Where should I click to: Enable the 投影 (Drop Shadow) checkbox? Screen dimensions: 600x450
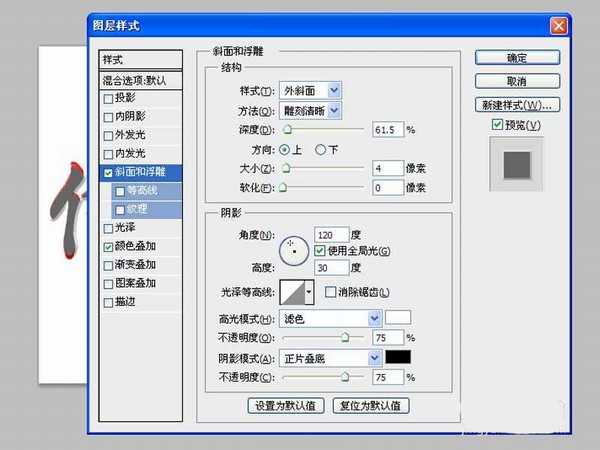point(108,99)
